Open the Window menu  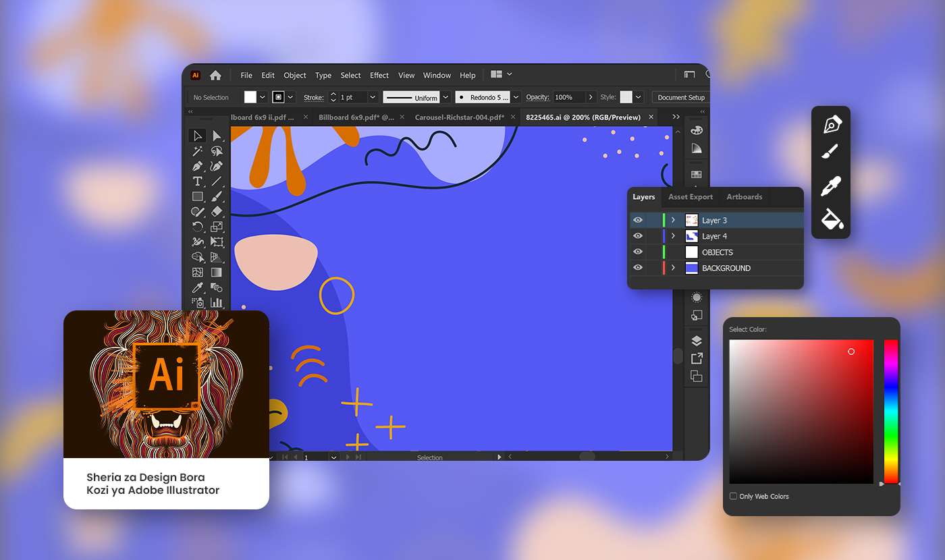[x=437, y=75]
